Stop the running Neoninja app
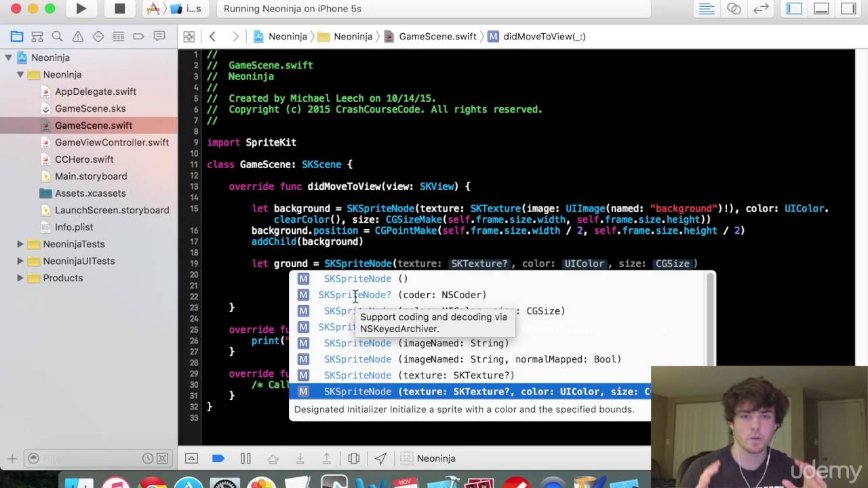This screenshot has height=488, width=868. click(x=119, y=9)
